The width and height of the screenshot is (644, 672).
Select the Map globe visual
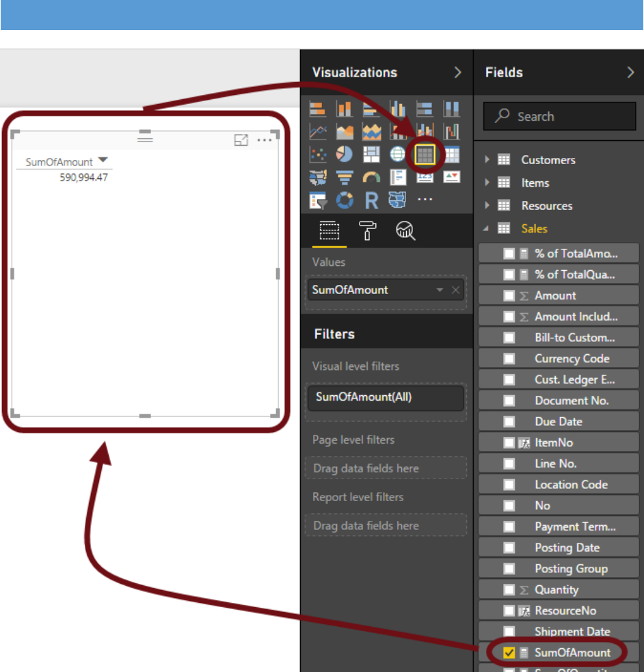click(x=398, y=154)
